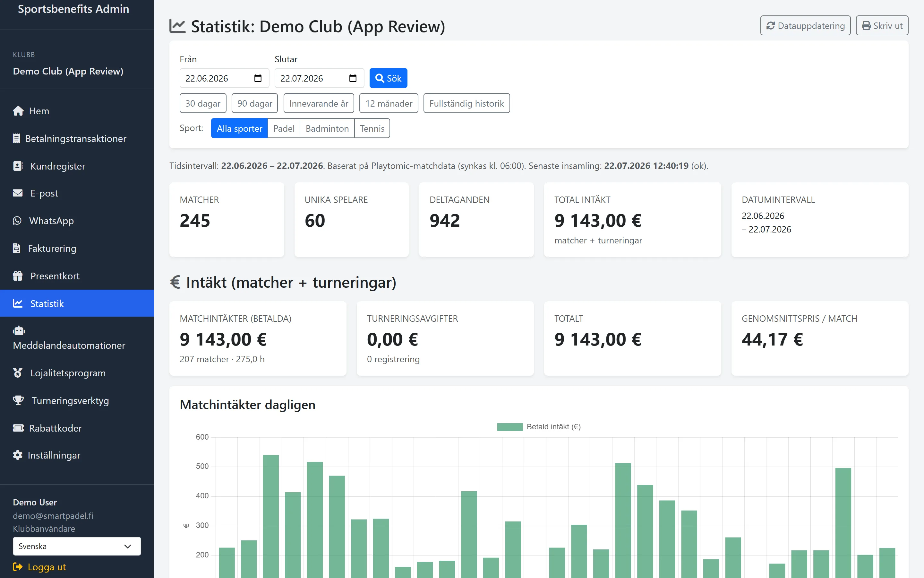Click demo@smartpadel.fi email text
Image resolution: width=924 pixels, height=578 pixels.
[x=53, y=516]
